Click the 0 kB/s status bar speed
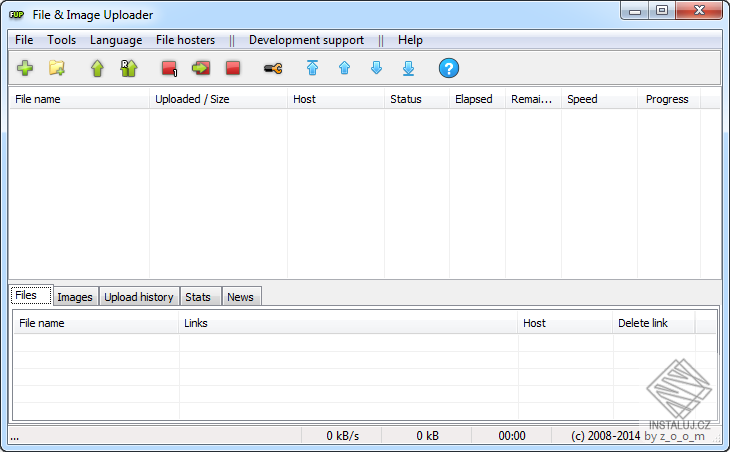The height and width of the screenshot is (452, 730). point(342,436)
